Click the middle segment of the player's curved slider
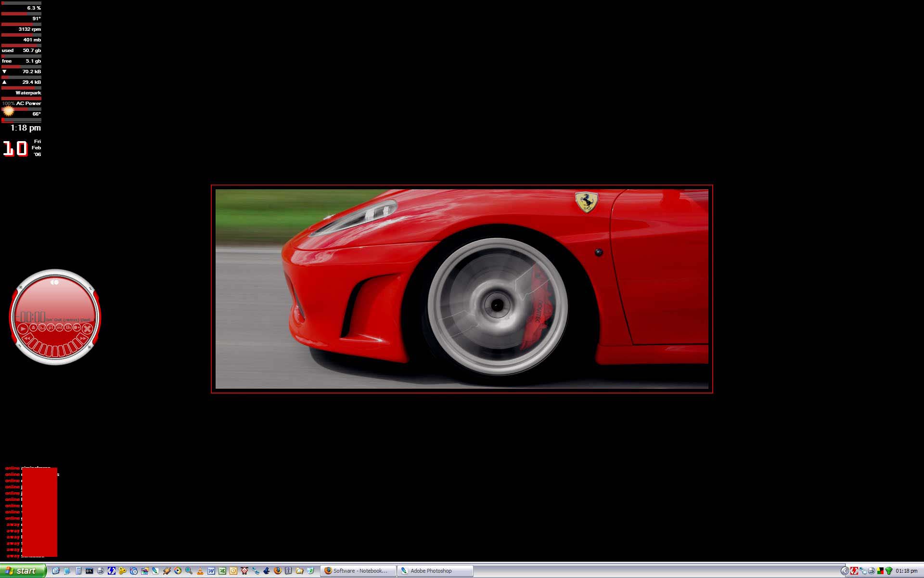 (x=55, y=351)
